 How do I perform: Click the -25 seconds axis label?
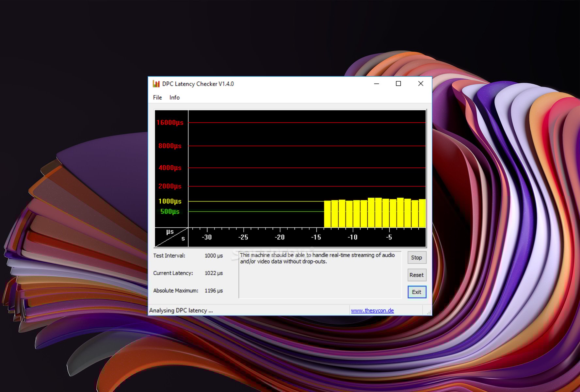click(x=243, y=237)
